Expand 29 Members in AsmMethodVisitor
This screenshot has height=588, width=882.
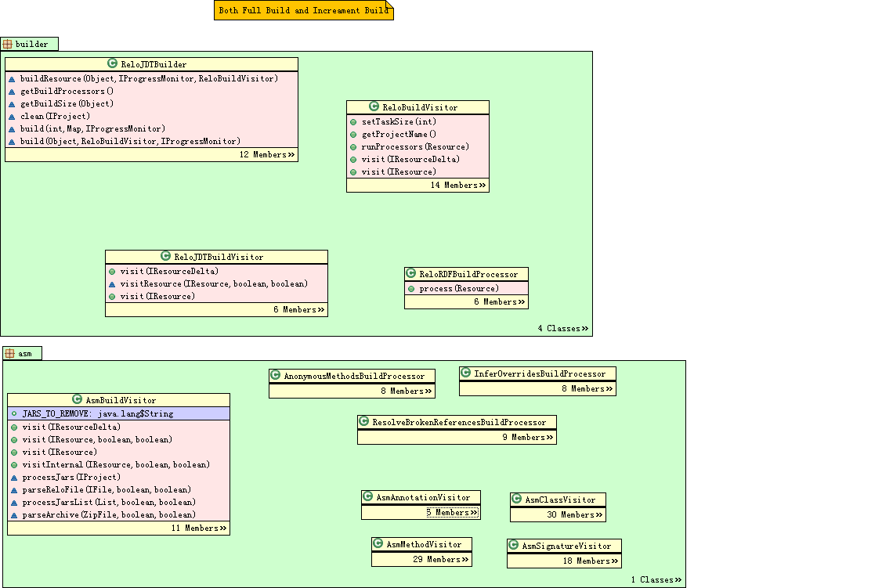[x=441, y=559]
